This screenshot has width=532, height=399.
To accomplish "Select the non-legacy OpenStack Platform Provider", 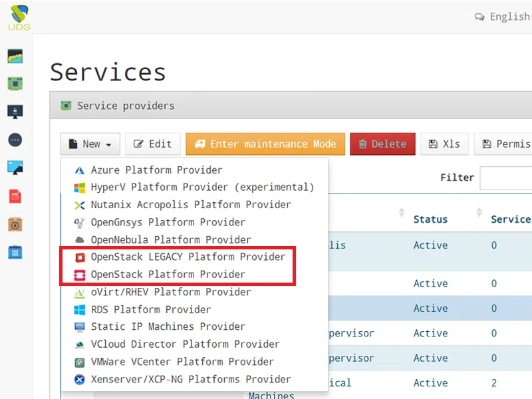I will (x=194, y=274).
